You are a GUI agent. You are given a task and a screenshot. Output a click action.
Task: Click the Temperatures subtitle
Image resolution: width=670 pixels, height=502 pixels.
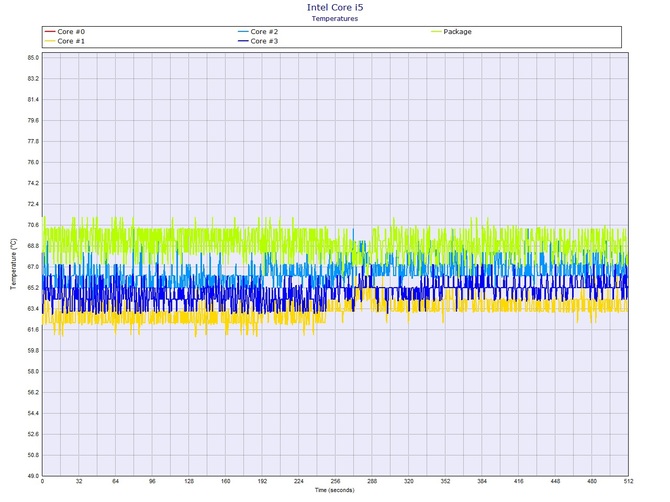coord(335,18)
